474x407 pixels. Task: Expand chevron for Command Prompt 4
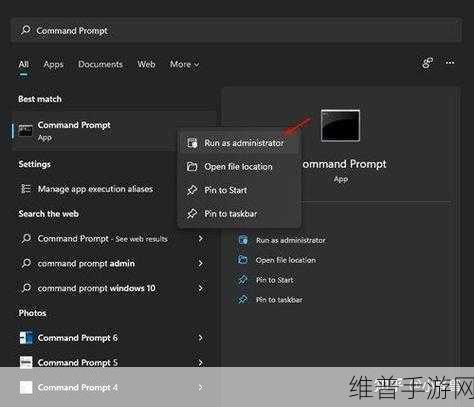tap(200, 387)
